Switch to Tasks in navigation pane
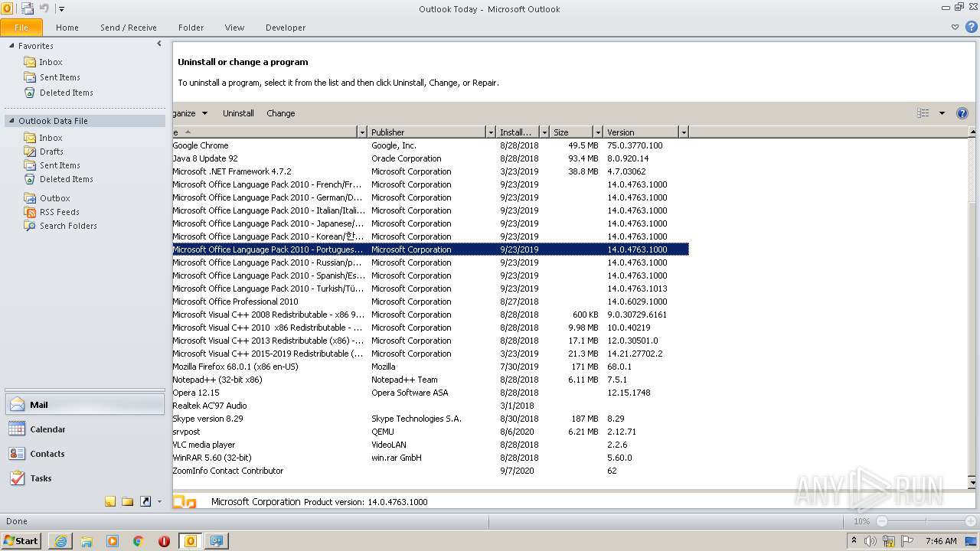The width and height of the screenshot is (980, 551). [84, 478]
